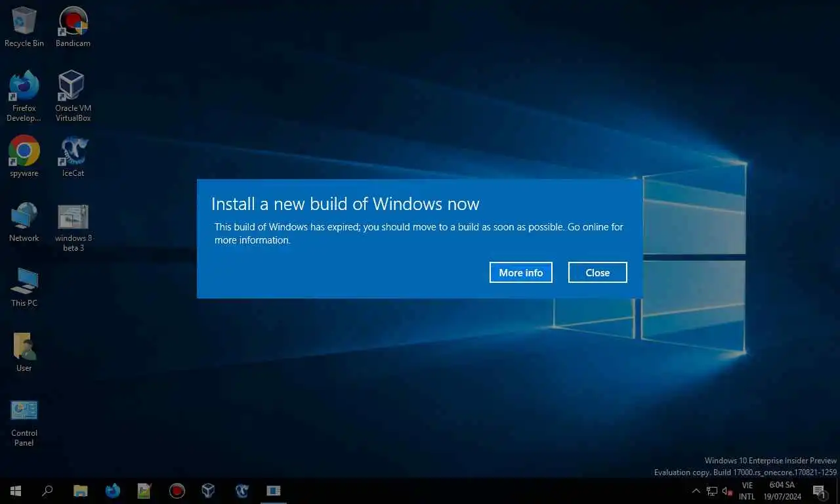
Task: Open the clock showing 6:04 SA
Action: tap(782, 491)
